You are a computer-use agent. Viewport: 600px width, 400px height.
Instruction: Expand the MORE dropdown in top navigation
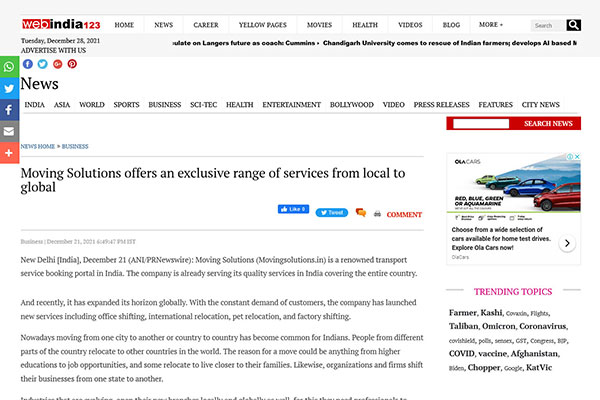(x=491, y=24)
